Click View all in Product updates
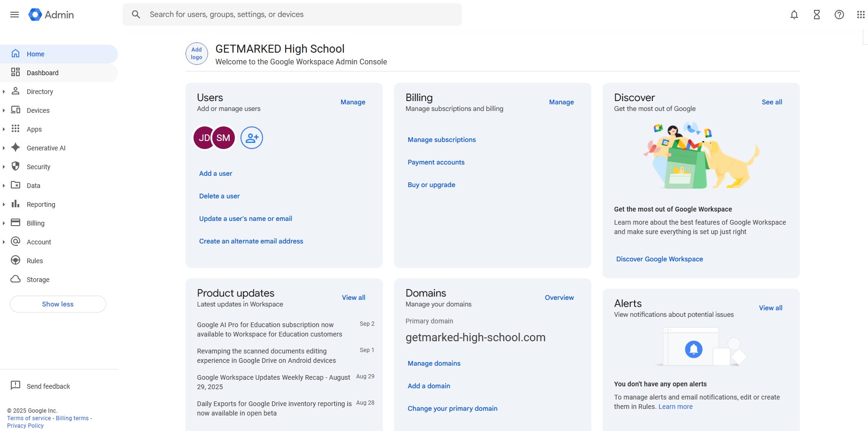Viewport: 868px width, 431px height. pyautogui.click(x=354, y=298)
